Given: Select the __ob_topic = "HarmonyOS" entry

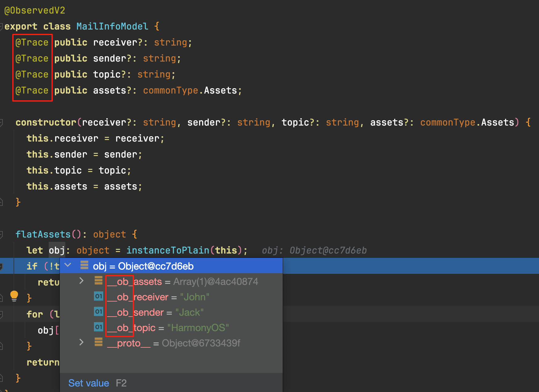Looking at the screenshot, I should click(x=168, y=328).
